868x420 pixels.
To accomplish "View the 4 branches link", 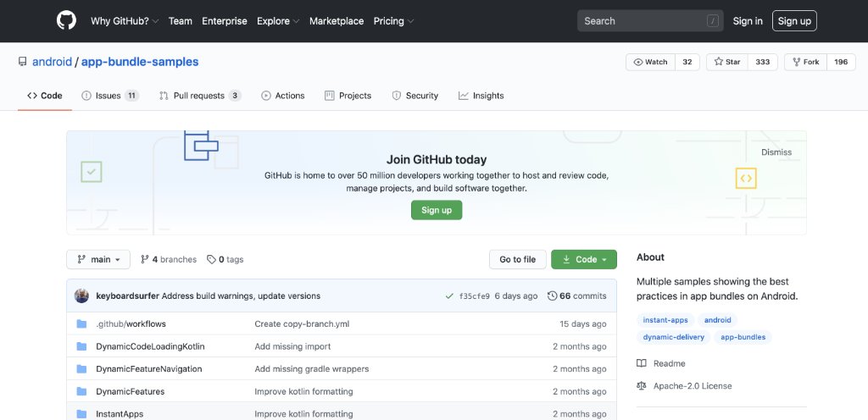I will (x=169, y=259).
